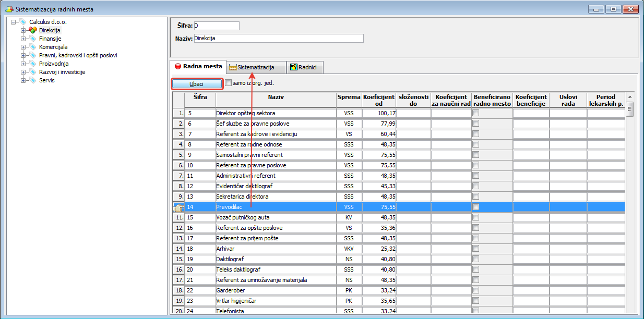Expand the Finansije tree node
The height and width of the screenshot is (319, 644).
23,39
